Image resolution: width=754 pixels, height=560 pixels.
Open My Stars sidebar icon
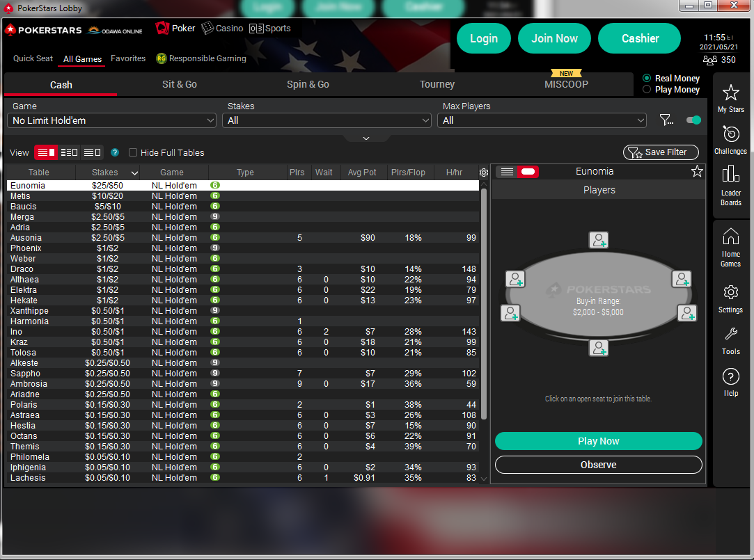[x=730, y=99]
